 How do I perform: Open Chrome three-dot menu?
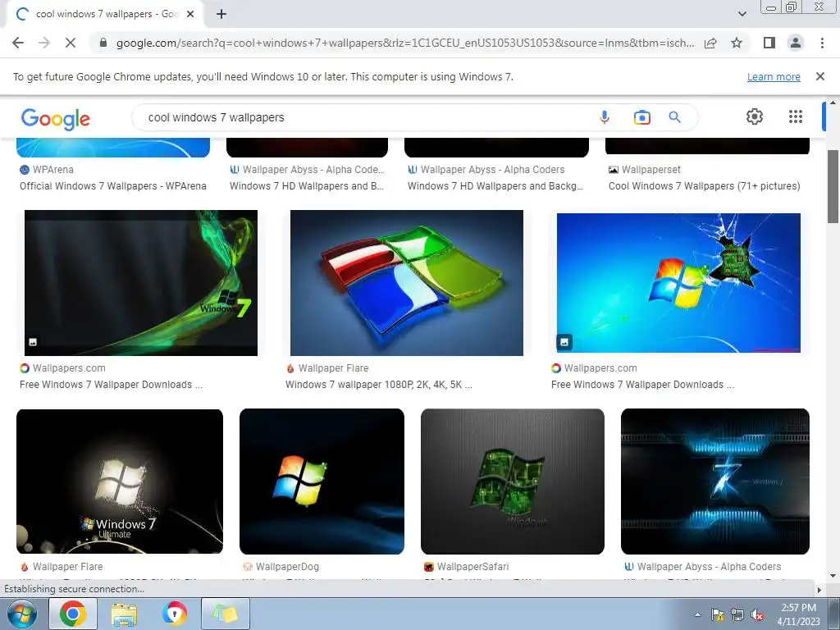click(822, 43)
